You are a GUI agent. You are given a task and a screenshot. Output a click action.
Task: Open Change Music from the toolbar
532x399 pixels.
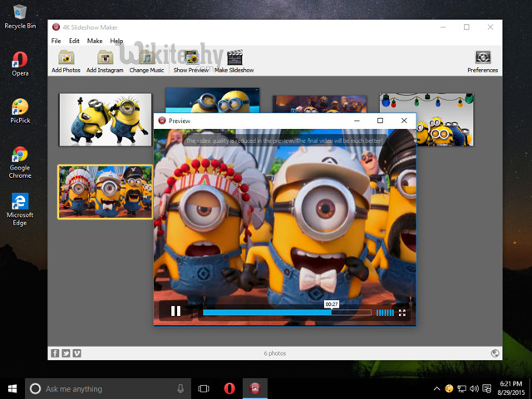146,57
